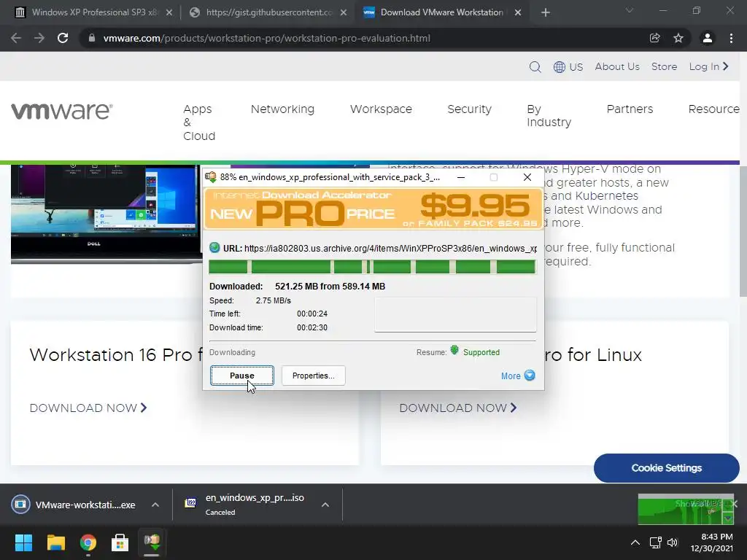
Task: Pause the download in Internet Download Accelerator
Action: (242, 376)
